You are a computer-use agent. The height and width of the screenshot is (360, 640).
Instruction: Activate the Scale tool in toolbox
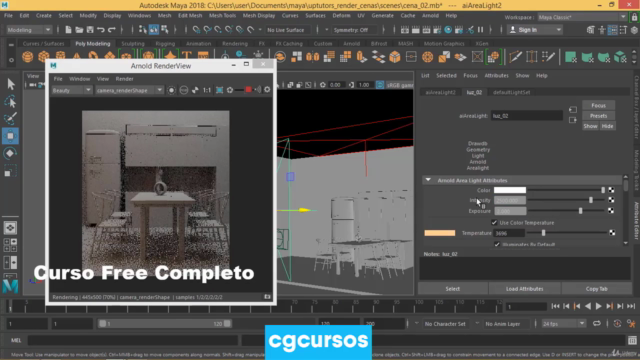point(11,171)
